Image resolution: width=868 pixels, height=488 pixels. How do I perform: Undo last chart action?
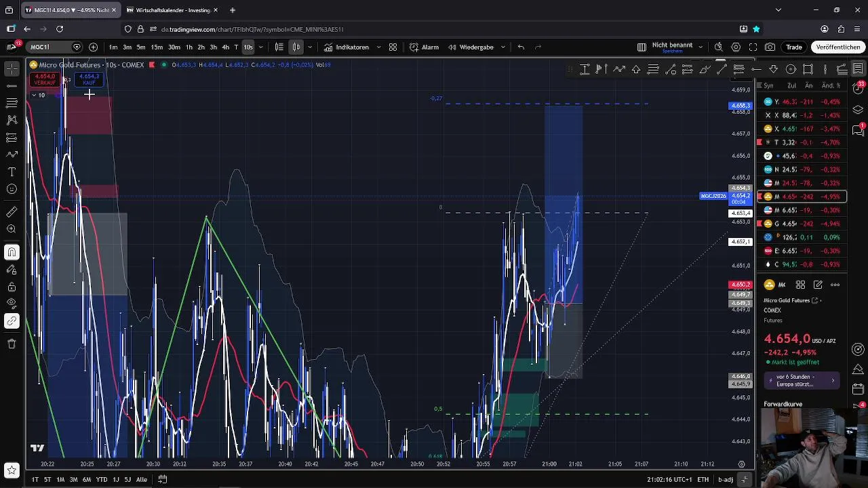(521, 47)
